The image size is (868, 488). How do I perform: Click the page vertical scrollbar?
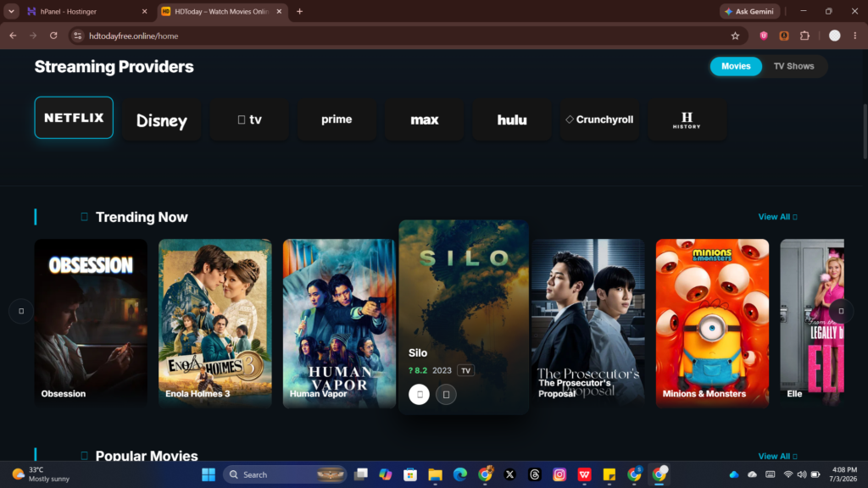click(865, 130)
